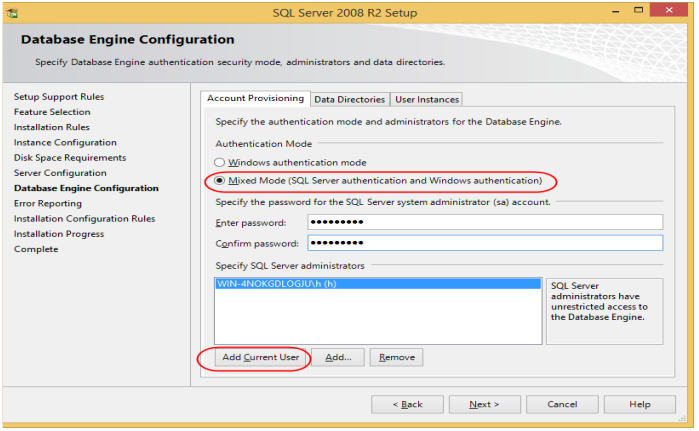This screenshot has width=699, height=431.
Task: Click Installation Progress step
Action: [59, 234]
